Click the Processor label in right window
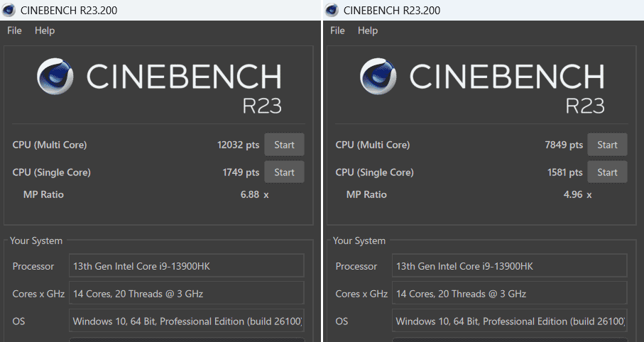Screen dimensions: 644x342 coord(356,267)
